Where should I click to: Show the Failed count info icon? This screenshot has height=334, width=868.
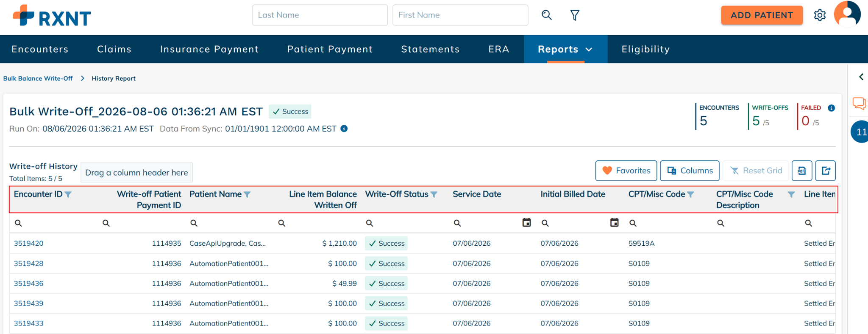(831, 108)
